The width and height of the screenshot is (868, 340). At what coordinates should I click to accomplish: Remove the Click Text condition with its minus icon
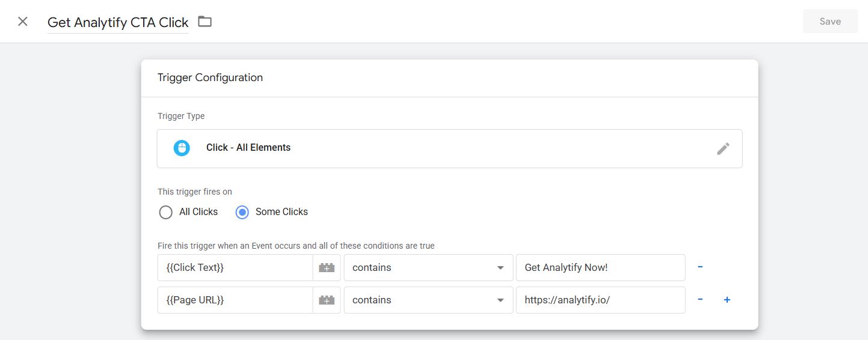coord(700,267)
